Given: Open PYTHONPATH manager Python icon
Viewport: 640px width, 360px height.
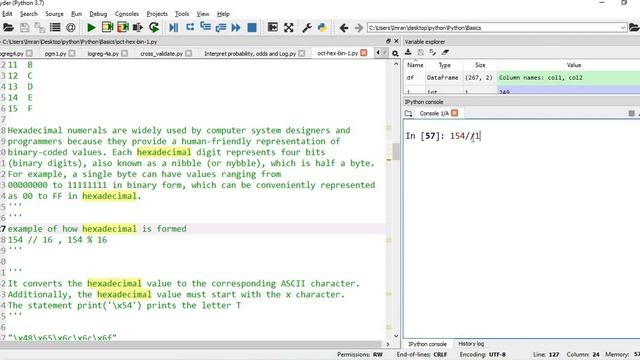Looking at the screenshot, I should click(x=322, y=28).
